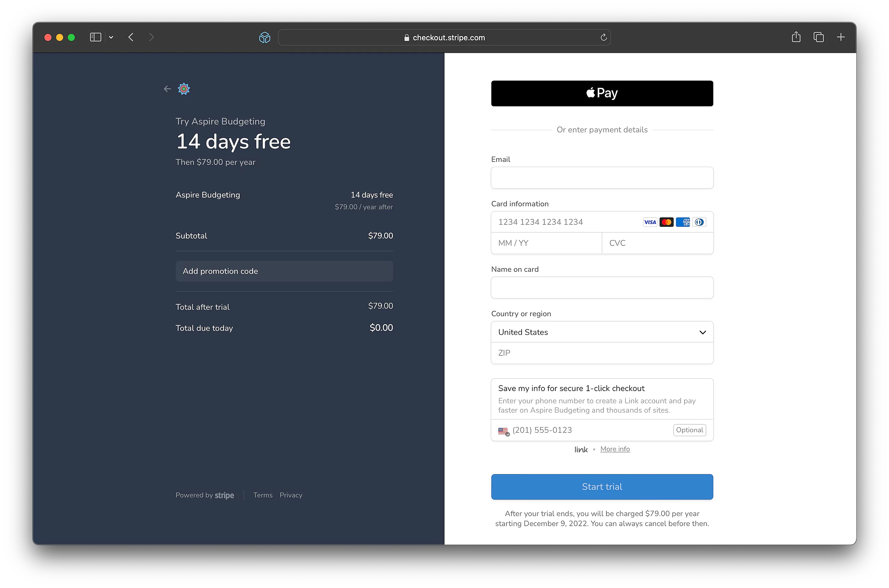Image resolution: width=889 pixels, height=588 pixels.
Task: Focus the Name on card field
Action: [602, 288]
